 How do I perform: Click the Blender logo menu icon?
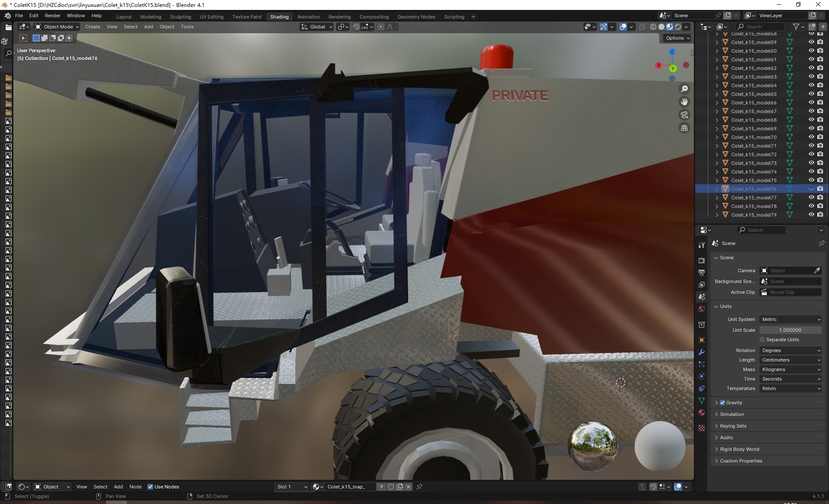point(7,16)
